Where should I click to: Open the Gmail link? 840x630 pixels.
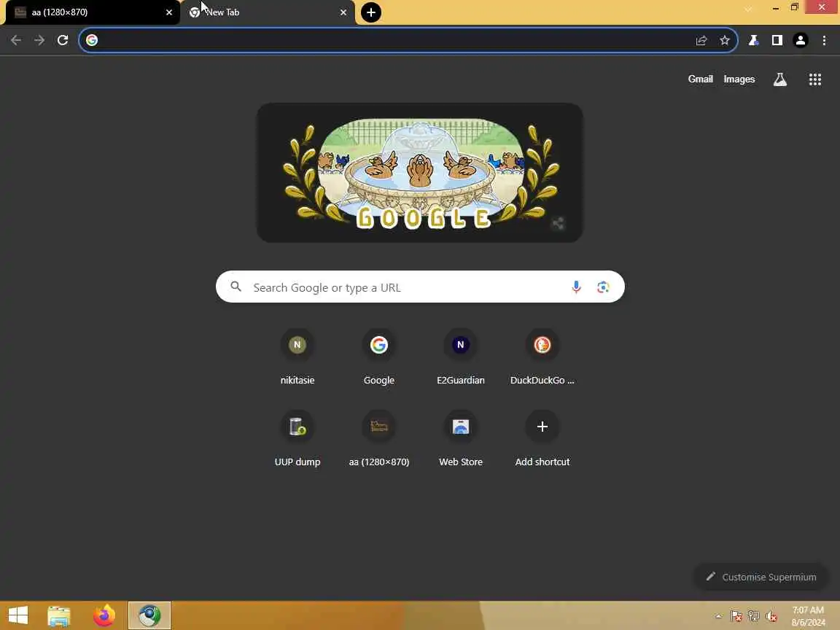coord(700,79)
